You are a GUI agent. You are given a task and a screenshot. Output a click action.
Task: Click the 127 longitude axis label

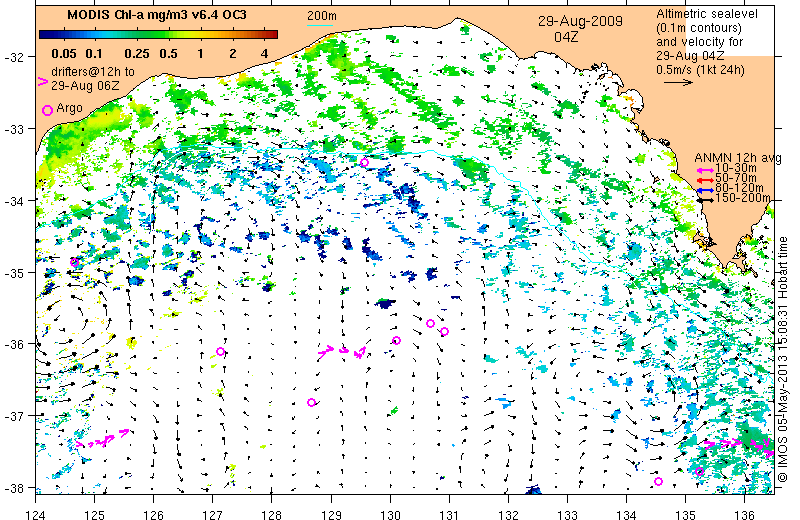(x=213, y=514)
